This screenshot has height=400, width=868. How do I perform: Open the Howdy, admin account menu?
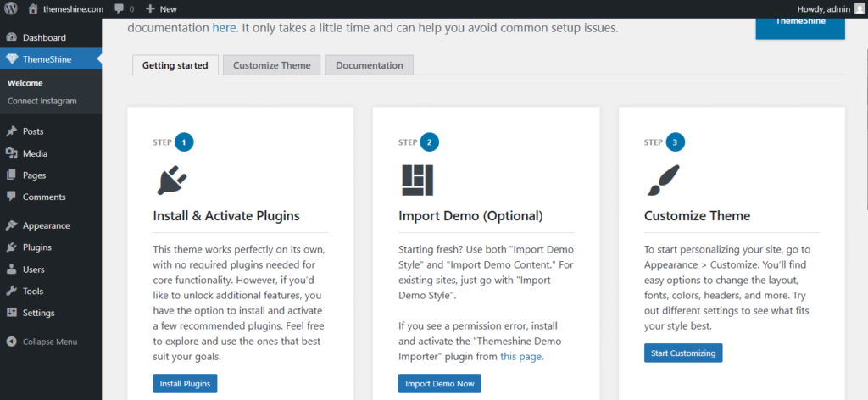[x=829, y=8]
